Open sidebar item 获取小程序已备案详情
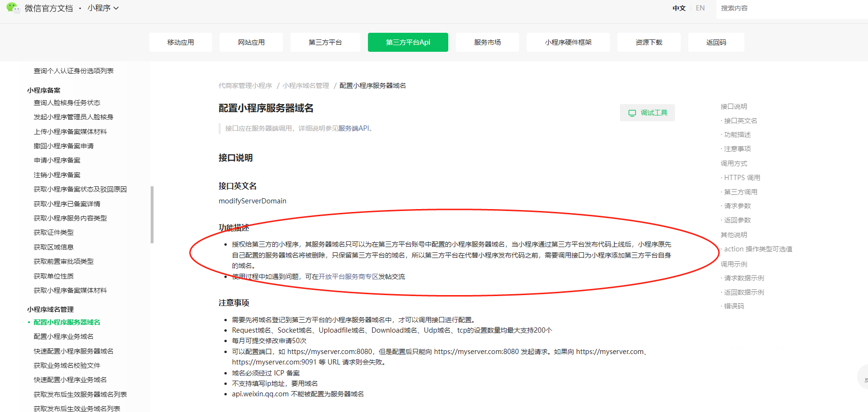The width and height of the screenshot is (868, 412). [x=67, y=204]
